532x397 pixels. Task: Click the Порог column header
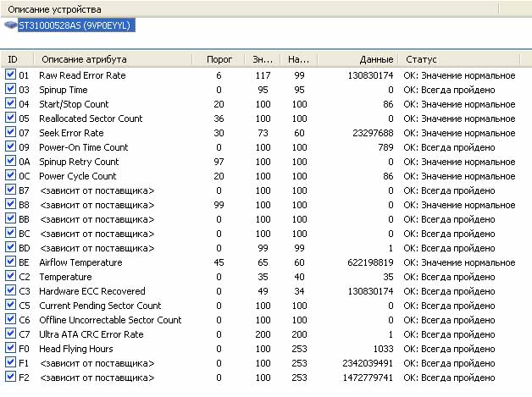pos(219,59)
